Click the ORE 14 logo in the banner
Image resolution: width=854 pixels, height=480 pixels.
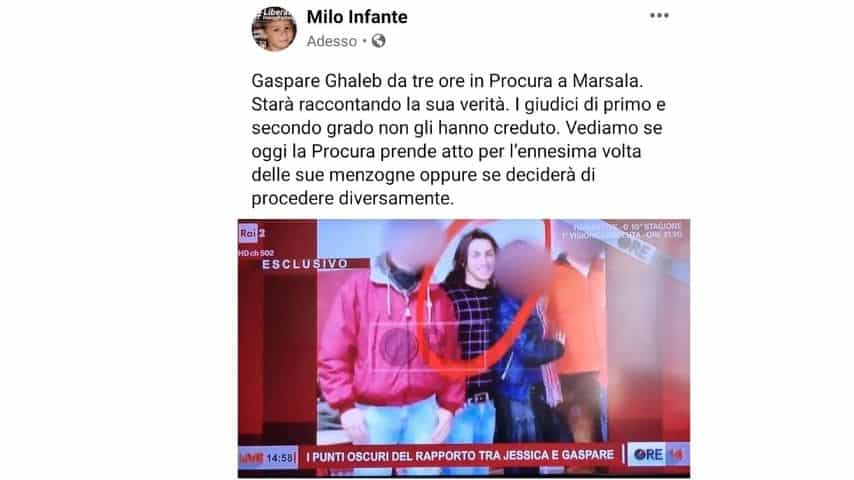click(x=658, y=455)
